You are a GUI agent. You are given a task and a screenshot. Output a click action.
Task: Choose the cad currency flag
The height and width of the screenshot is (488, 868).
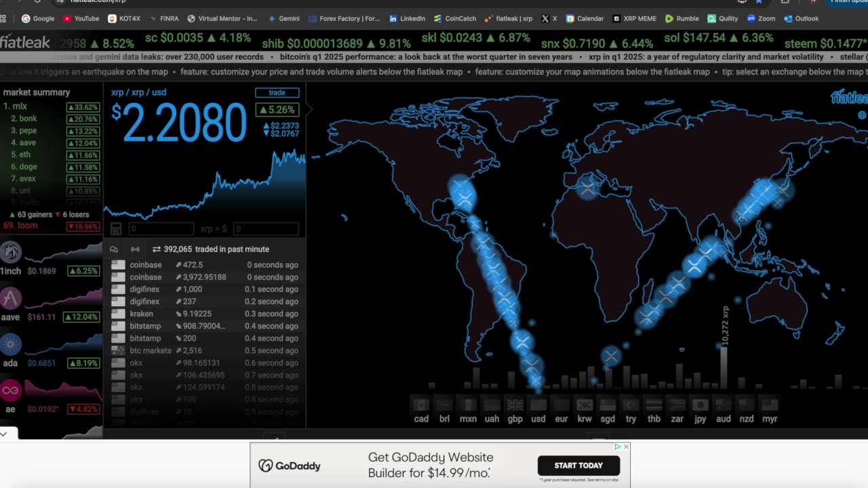(x=421, y=405)
